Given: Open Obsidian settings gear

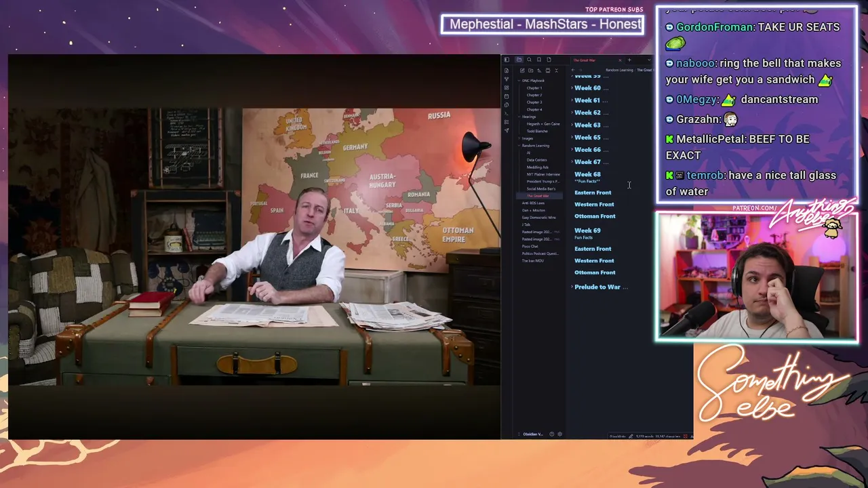Looking at the screenshot, I should 559,434.
